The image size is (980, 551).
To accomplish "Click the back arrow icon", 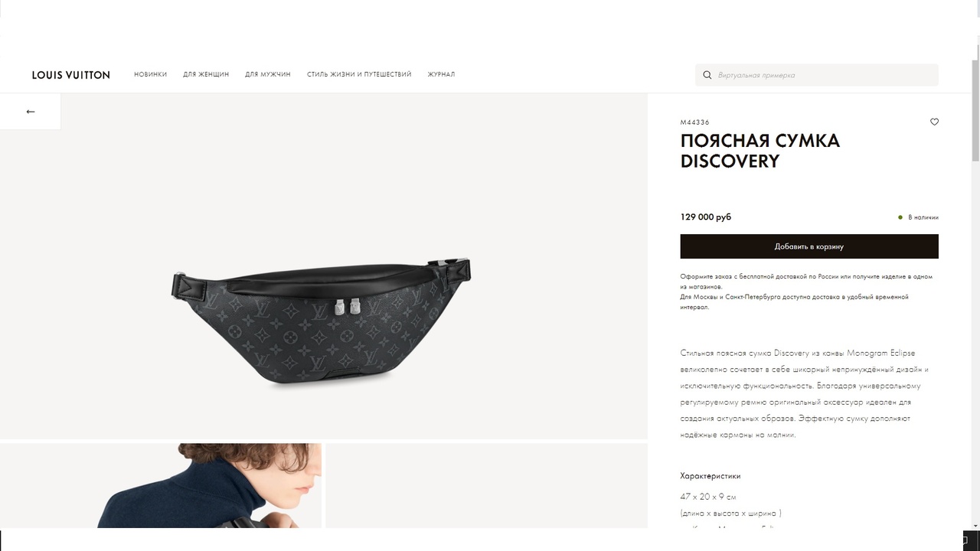I will [31, 112].
